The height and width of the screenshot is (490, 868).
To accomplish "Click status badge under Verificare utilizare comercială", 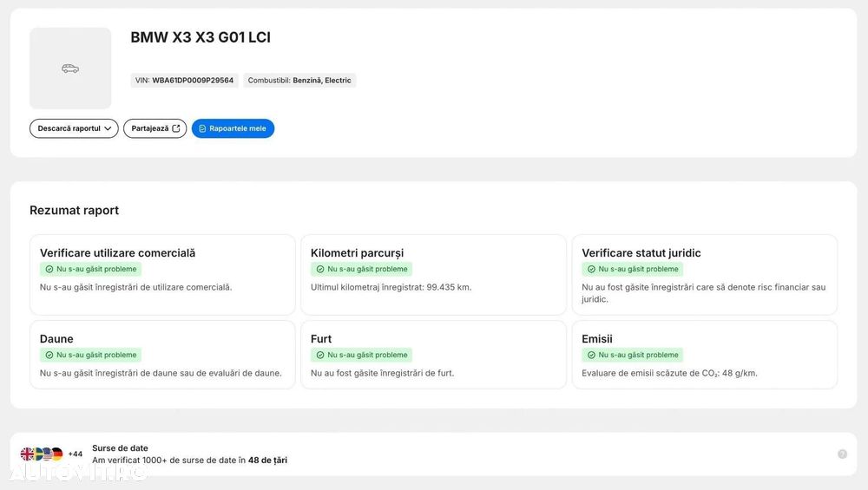I will (x=91, y=269).
